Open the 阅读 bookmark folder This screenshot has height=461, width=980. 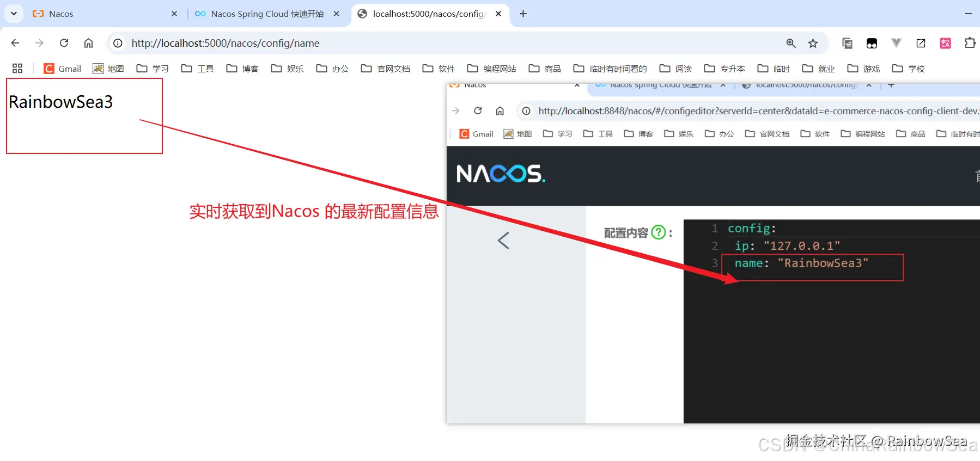(x=675, y=69)
